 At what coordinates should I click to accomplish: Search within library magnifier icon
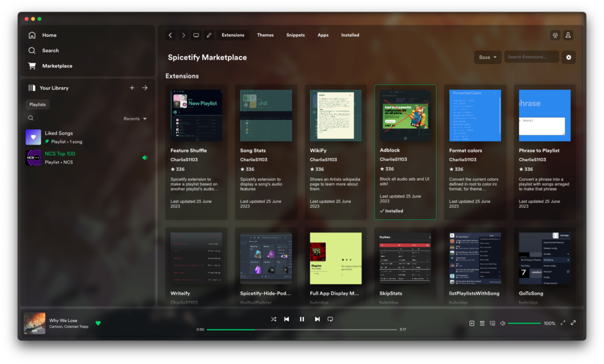[x=31, y=118]
